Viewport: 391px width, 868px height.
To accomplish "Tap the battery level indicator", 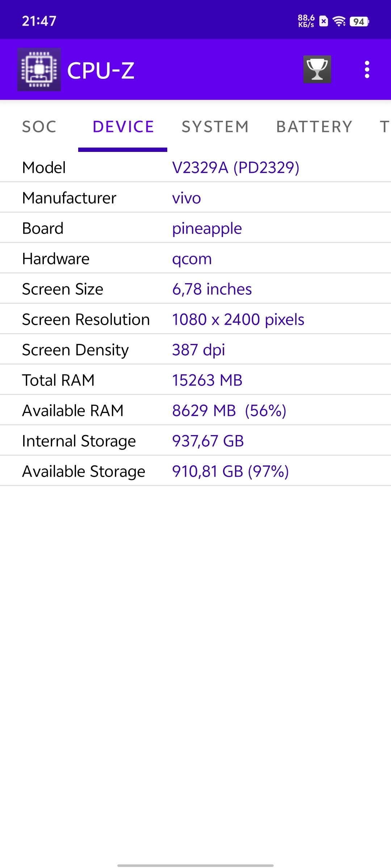I will click(x=359, y=22).
